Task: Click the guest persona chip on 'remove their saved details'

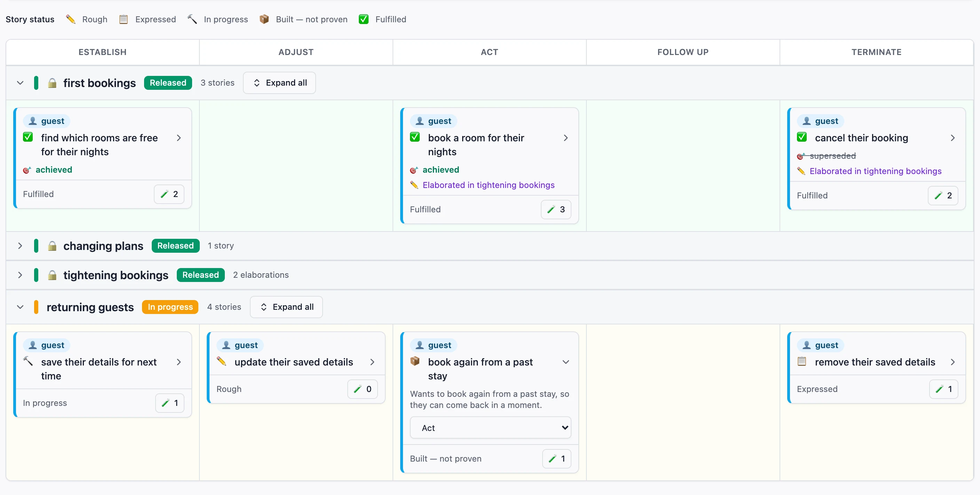Action: pyautogui.click(x=820, y=345)
